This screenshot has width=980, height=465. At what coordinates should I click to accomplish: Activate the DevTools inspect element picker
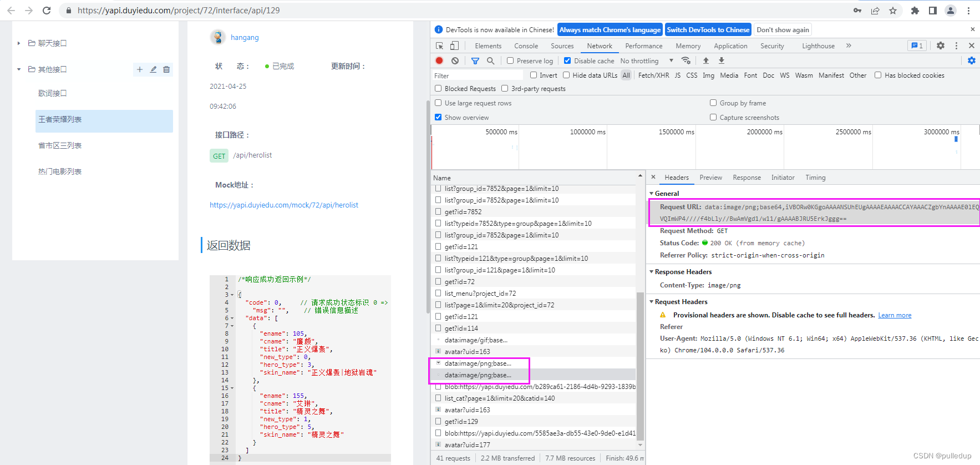click(x=440, y=46)
